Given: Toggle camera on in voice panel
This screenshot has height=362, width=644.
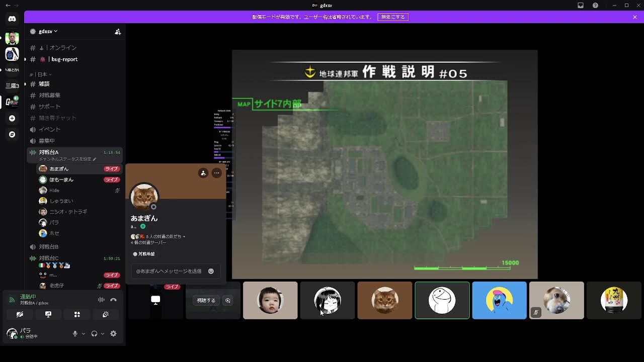Looking at the screenshot, I should (x=20, y=314).
